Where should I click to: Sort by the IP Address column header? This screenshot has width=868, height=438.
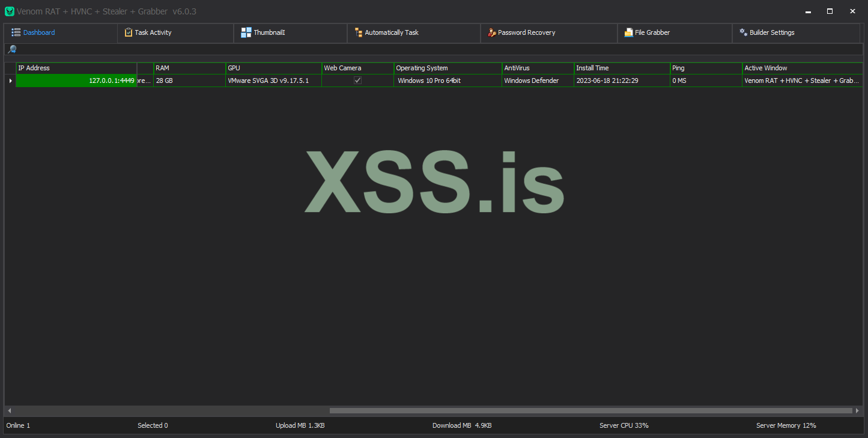point(76,68)
